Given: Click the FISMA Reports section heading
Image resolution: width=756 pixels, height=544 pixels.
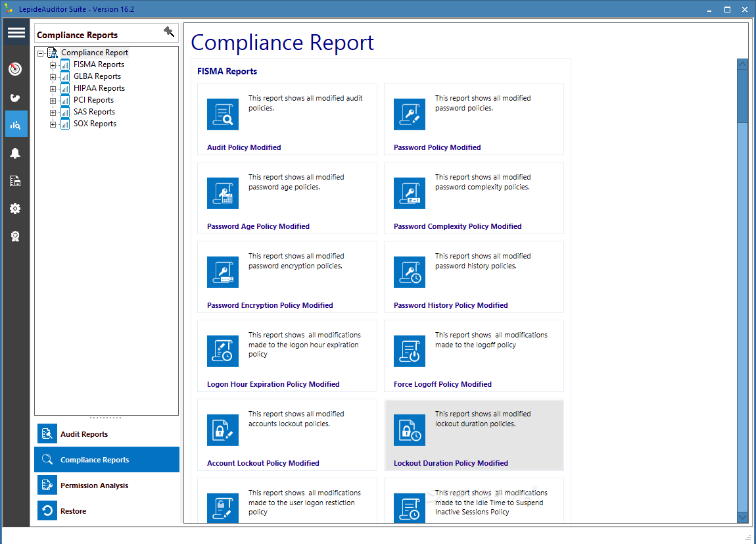Looking at the screenshot, I should click(227, 72).
